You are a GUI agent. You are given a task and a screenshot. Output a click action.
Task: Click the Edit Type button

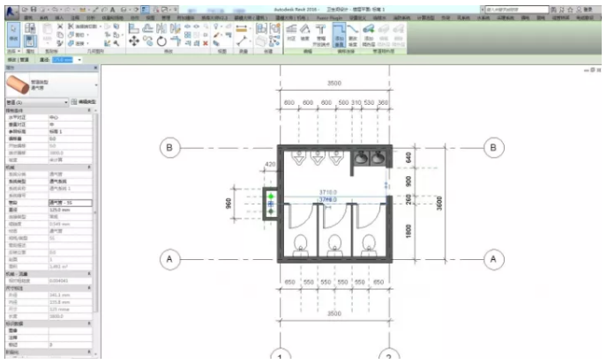[84, 102]
